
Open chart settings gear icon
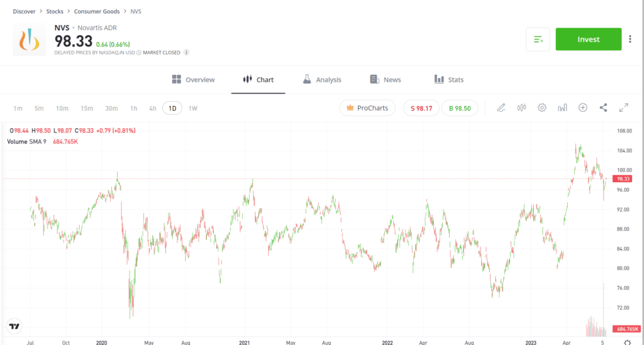541,108
